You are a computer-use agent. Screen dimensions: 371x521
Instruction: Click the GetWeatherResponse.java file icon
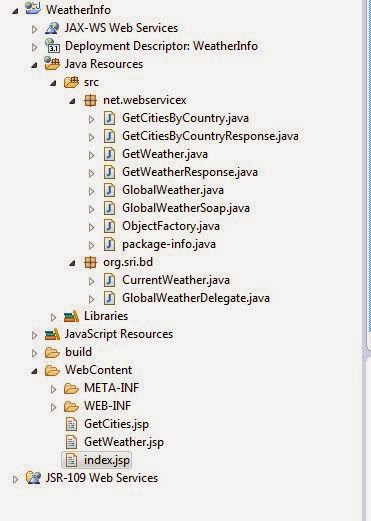point(109,172)
